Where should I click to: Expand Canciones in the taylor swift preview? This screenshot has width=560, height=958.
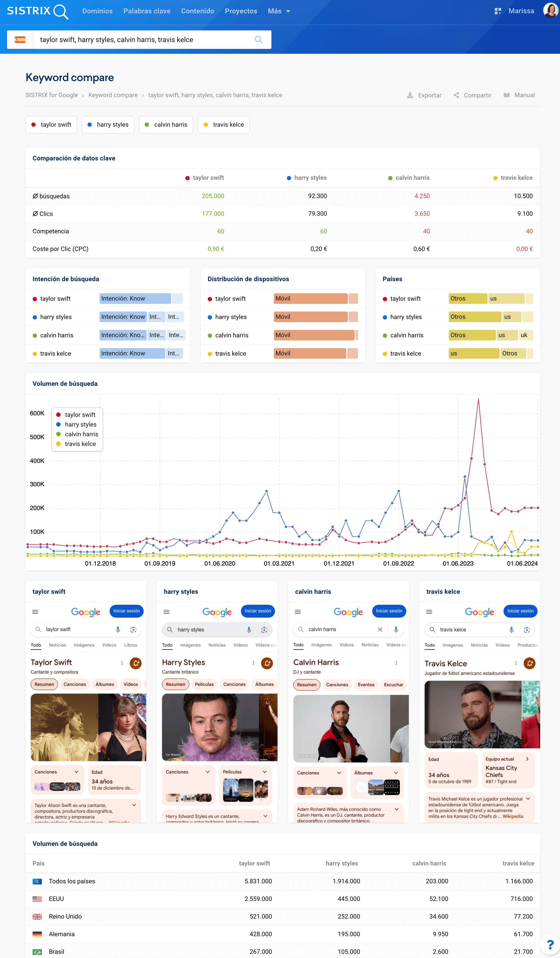point(76,772)
